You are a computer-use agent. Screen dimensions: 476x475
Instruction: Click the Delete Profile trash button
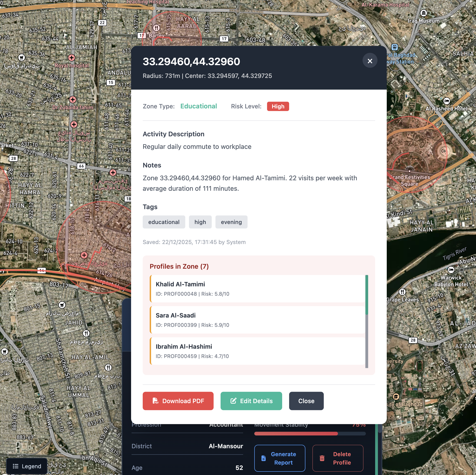(x=337, y=458)
